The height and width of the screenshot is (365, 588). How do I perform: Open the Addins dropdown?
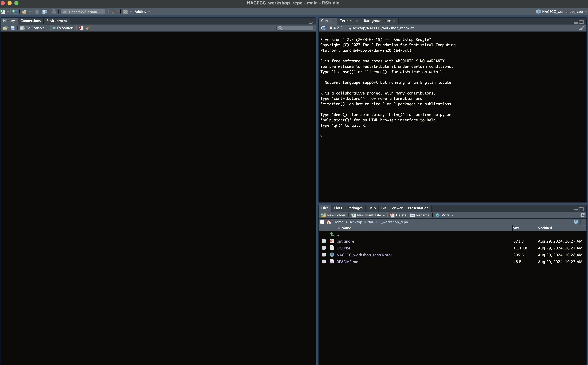142,12
